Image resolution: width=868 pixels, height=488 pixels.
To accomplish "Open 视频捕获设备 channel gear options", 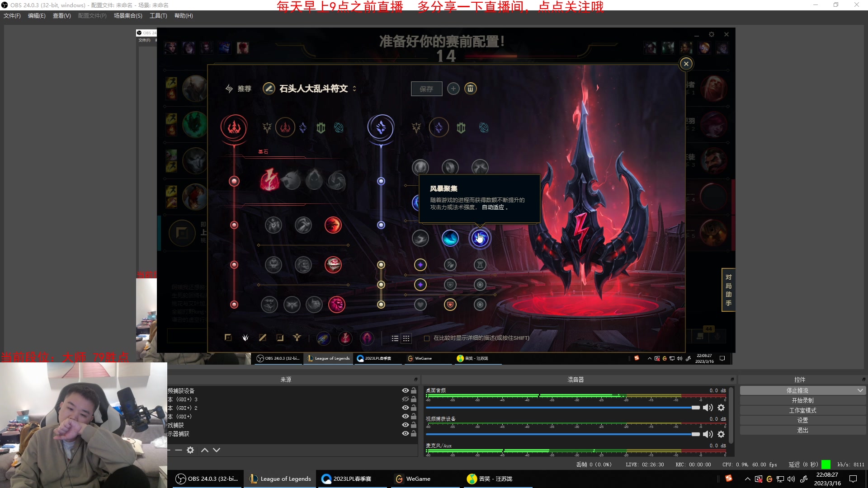I will 721,434.
